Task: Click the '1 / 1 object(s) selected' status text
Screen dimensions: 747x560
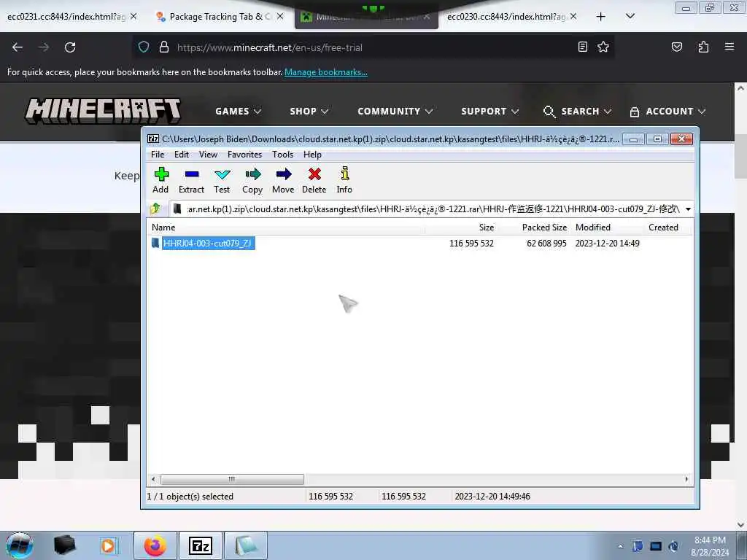Action: click(x=190, y=496)
